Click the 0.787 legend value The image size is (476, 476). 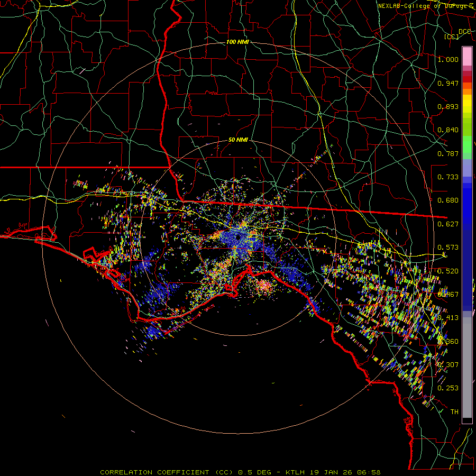pyautogui.click(x=448, y=153)
